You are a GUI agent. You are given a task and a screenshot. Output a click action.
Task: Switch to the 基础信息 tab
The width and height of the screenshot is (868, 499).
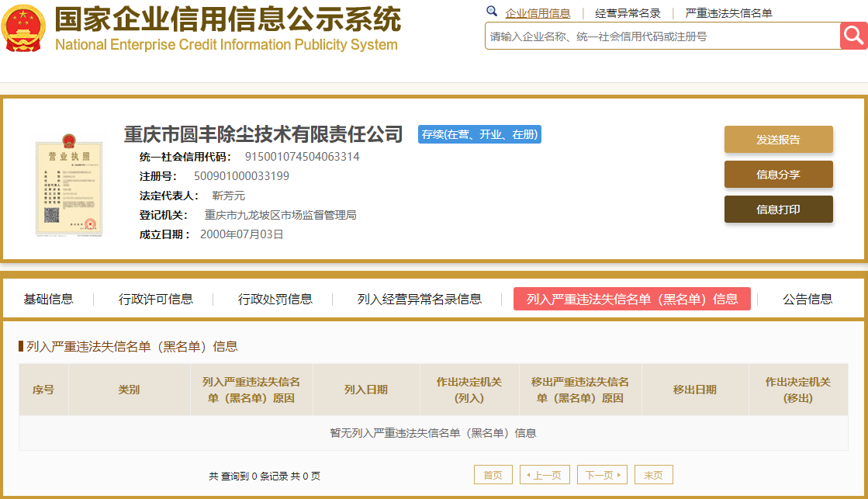[48, 299]
